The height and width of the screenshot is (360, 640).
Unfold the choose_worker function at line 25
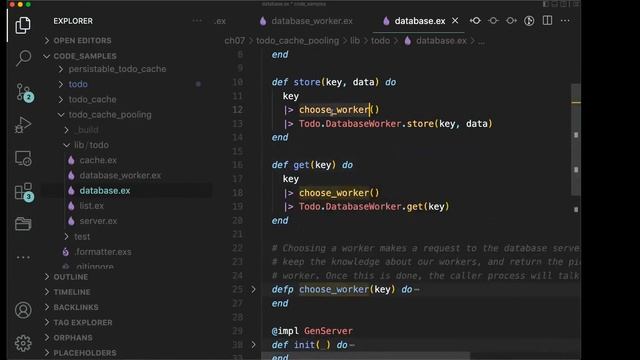click(253, 289)
